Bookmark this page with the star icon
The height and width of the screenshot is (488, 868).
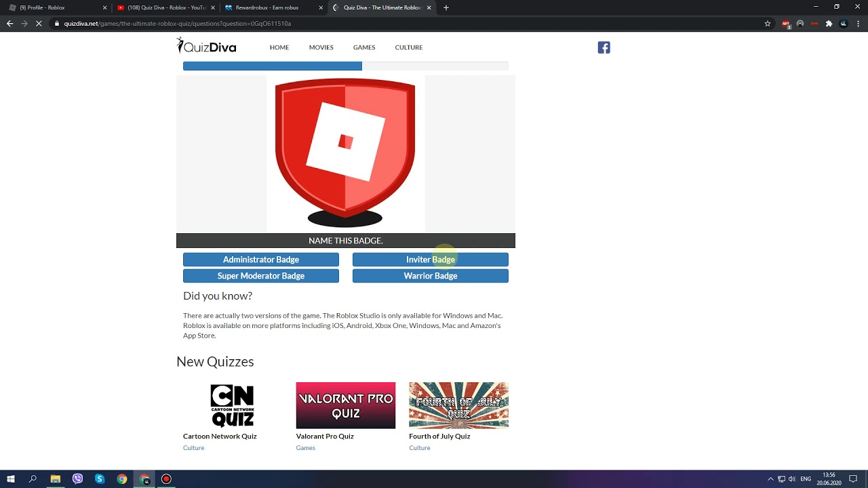coord(768,23)
